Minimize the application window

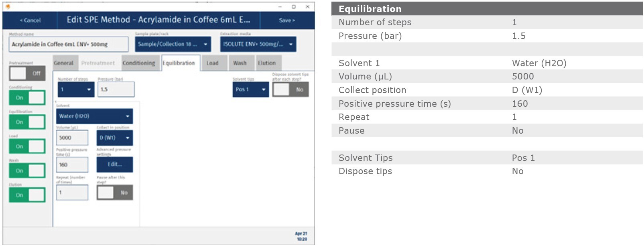[280, 7]
